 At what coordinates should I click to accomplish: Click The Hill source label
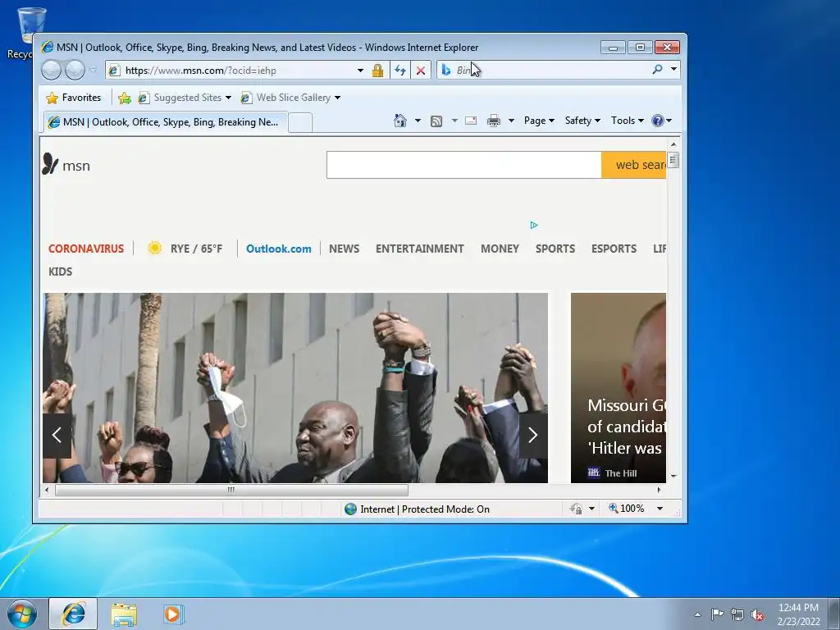621,473
